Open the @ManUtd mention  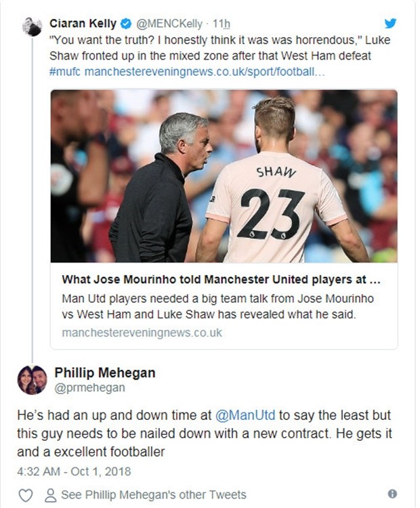[x=245, y=415]
